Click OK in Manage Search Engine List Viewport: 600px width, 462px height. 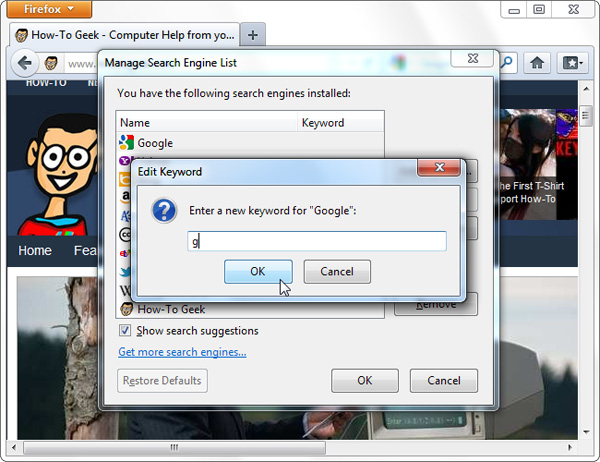(365, 380)
